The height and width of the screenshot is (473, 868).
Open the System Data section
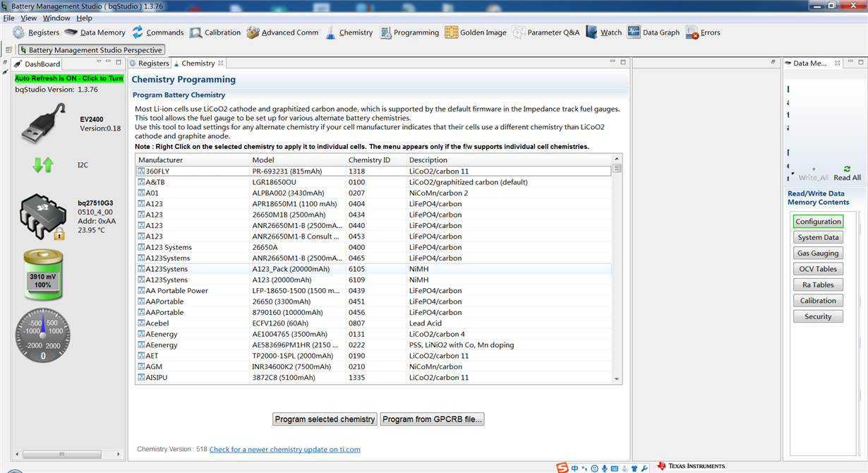[x=818, y=237]
